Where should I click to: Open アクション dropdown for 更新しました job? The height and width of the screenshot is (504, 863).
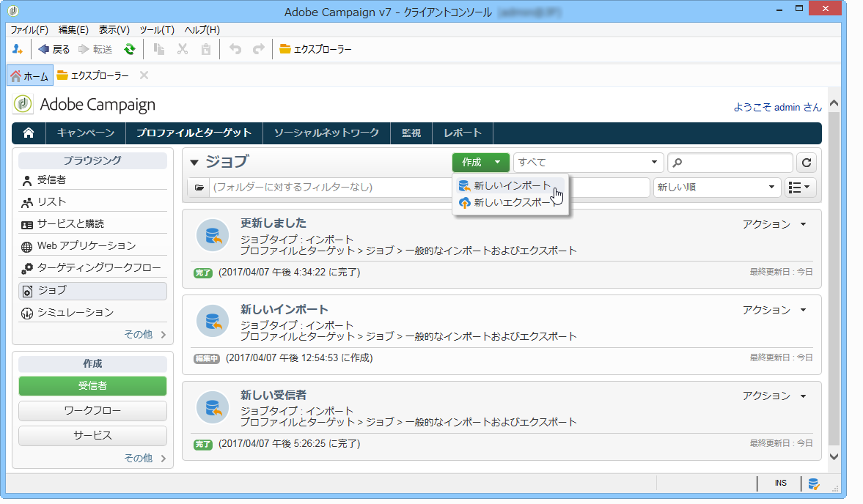click(x=774, y=224)
